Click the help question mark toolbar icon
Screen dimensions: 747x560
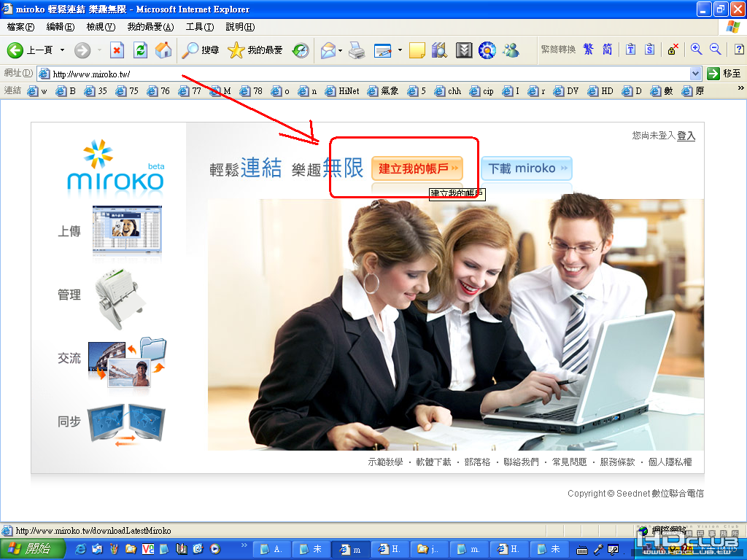point(739,49)
